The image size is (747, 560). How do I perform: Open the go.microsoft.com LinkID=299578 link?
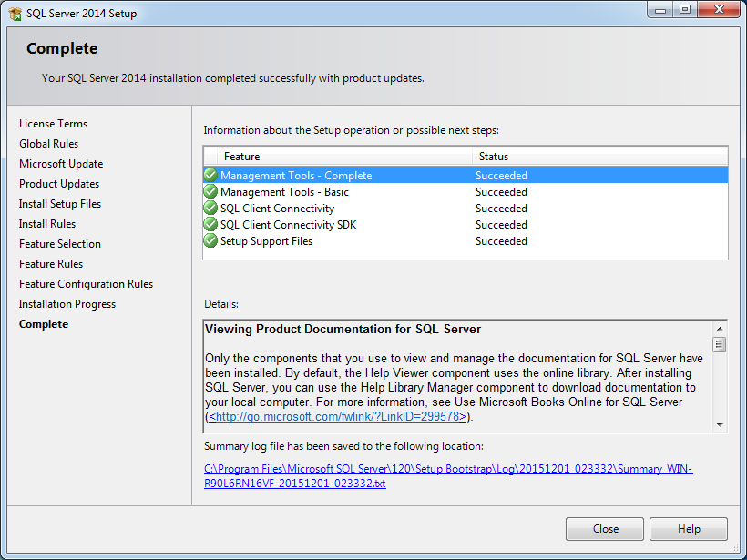coord(337,416)
